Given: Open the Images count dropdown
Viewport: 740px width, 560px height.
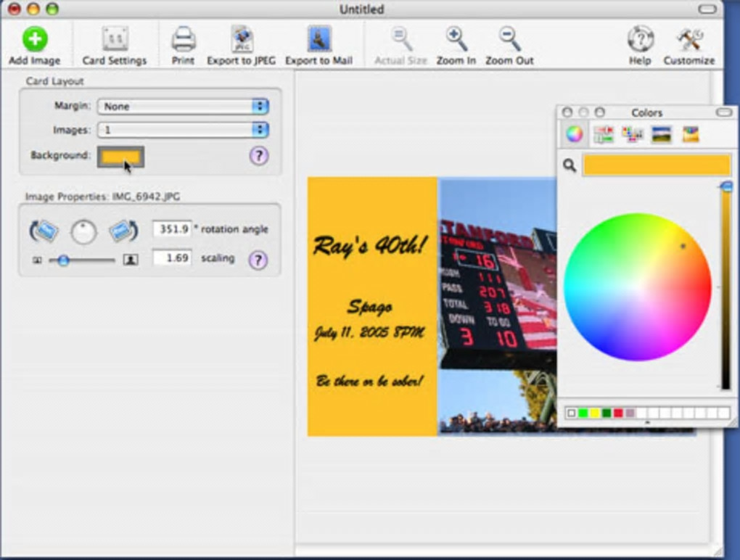Looking at the screenshot, I should tap(183, 130).
